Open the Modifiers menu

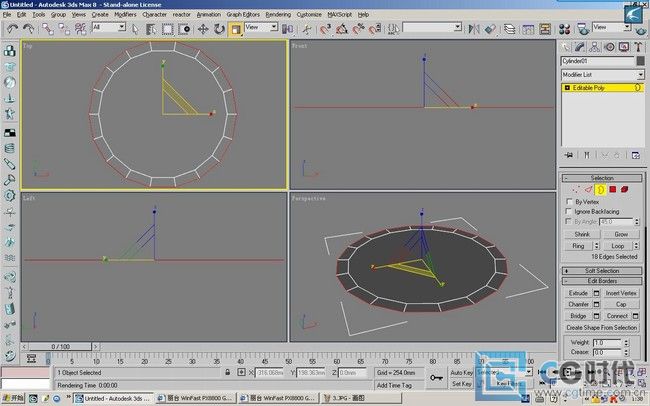pyautogui.click(x=125, y=15)
